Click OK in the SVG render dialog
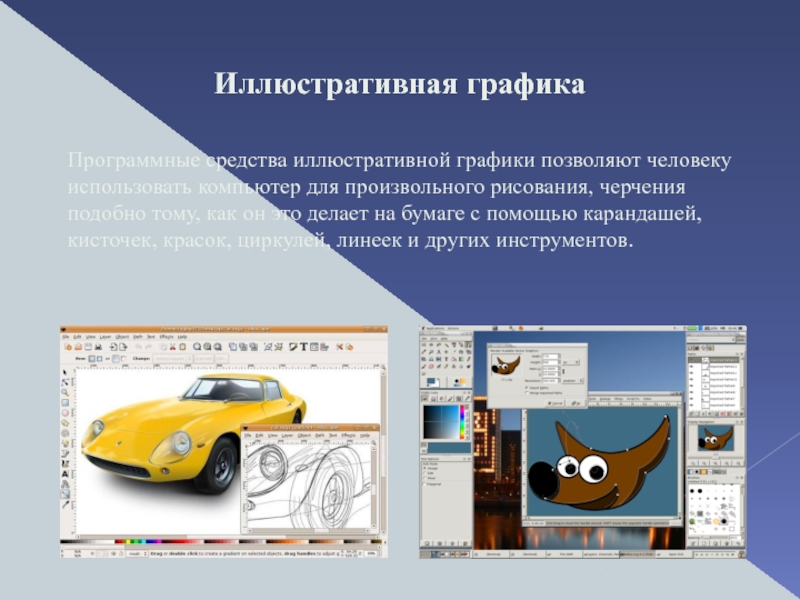Image resolution: width=800 pixels, height=600 pixels. click(x=576, y=403)
